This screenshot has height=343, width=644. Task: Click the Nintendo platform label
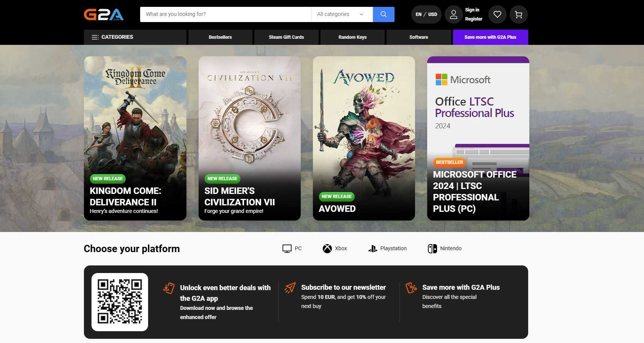(x=451, y=249)
